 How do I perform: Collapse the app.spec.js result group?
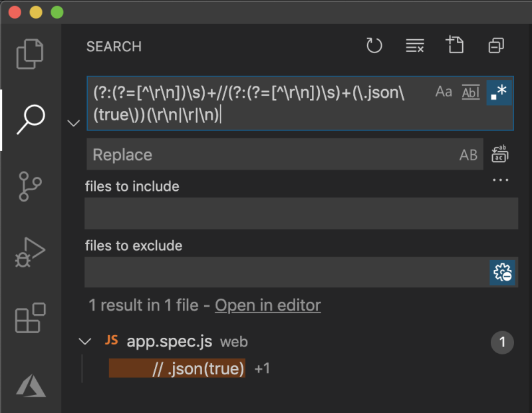coord(85,341)
